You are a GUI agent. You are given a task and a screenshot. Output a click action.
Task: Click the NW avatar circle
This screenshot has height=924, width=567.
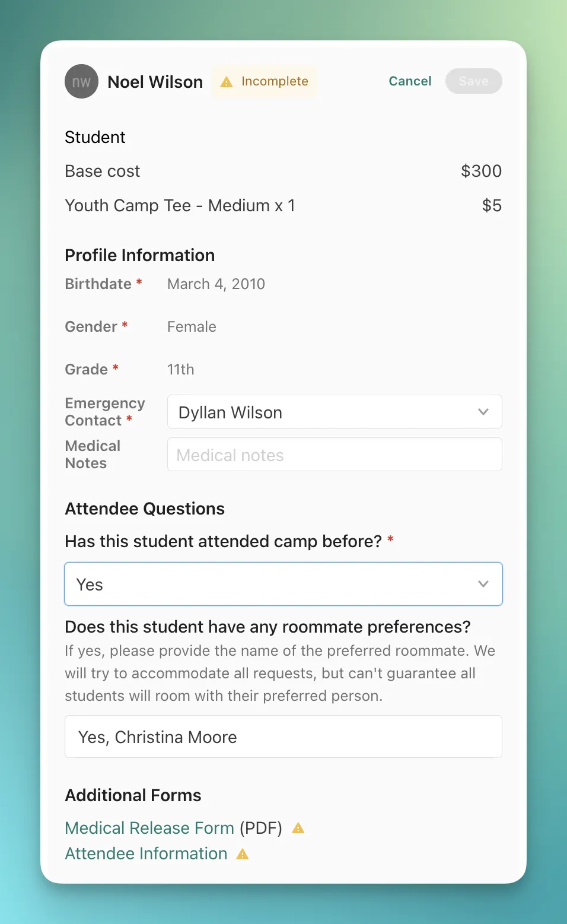[x=81, y=81]
